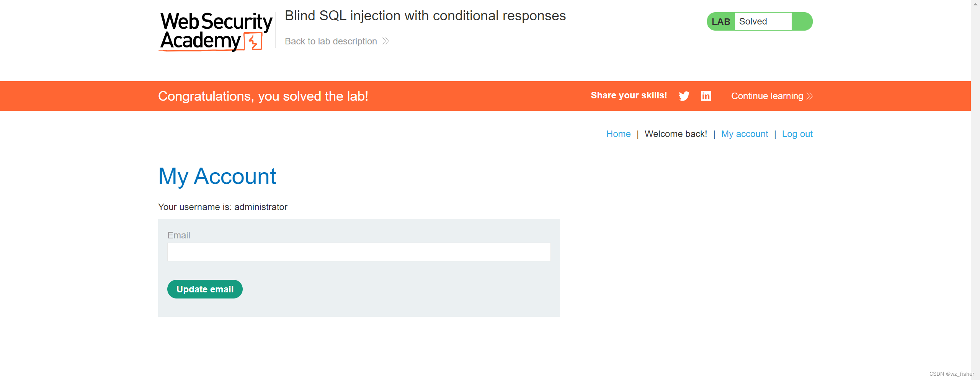Screen dimensions: 980x380
Task: Click inside the Email input field
Action: pyautogui.click(x=359, y=252)
